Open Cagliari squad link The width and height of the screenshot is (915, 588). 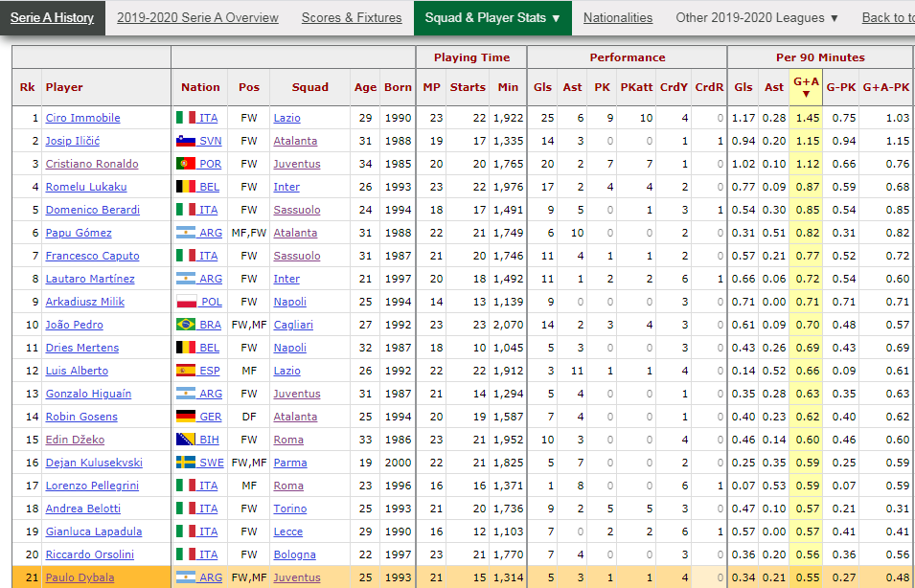coord(293,325)
